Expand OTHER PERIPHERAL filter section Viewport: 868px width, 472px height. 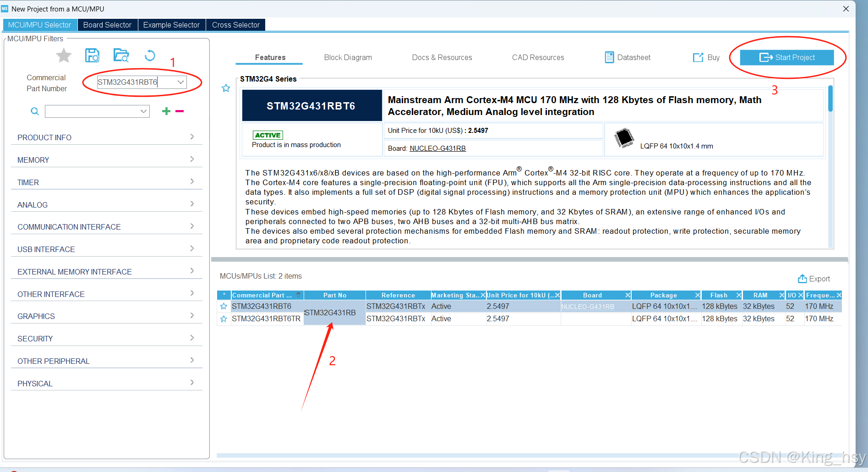(x=106, y=361)
